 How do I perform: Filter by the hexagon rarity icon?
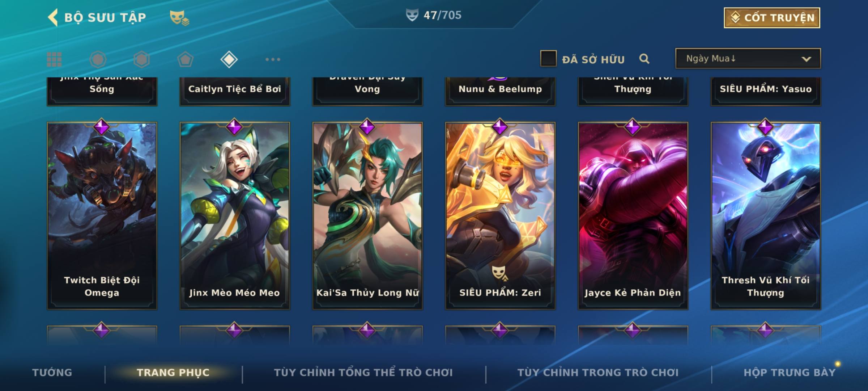141,59
